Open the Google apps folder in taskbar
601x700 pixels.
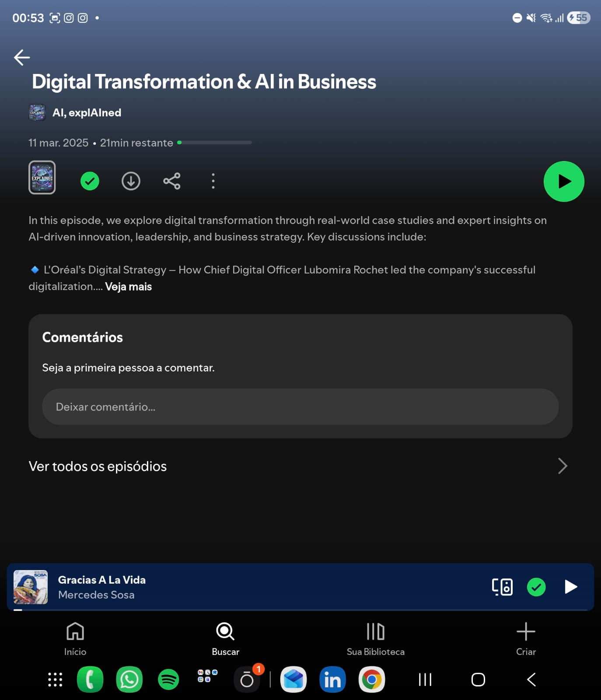(208, 676)
